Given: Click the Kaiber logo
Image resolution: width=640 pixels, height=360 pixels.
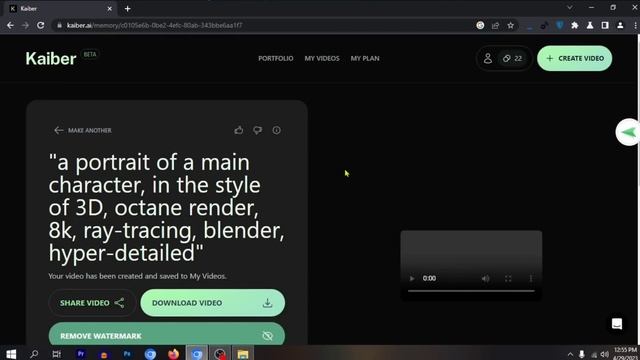Looking at the screenshot, I should 51,59.
